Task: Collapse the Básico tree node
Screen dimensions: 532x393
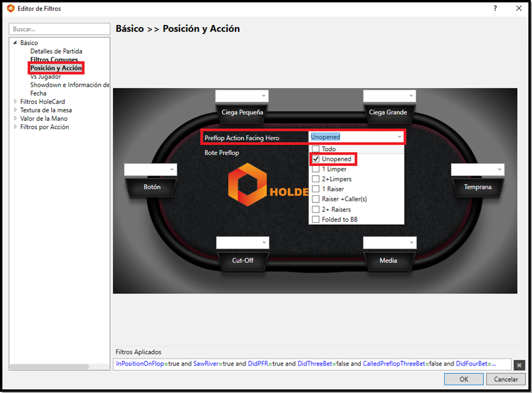Action: click(x=15, y=43)
